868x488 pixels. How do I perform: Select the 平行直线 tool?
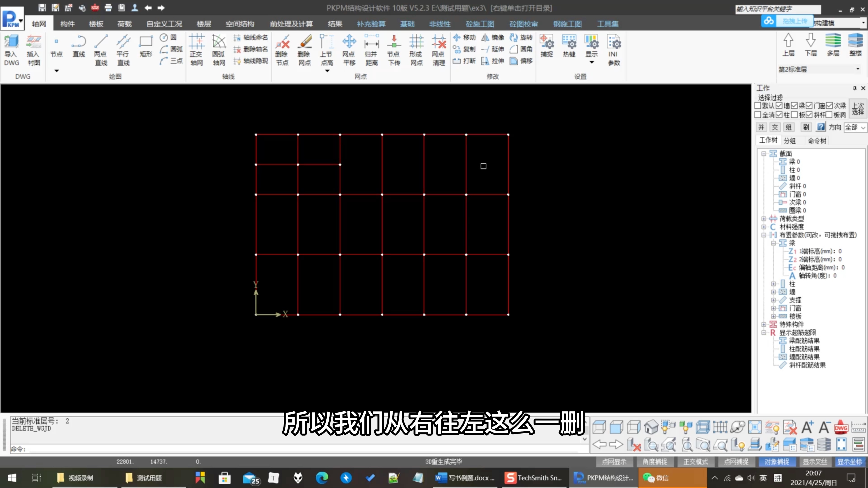(x=123, y=50)
